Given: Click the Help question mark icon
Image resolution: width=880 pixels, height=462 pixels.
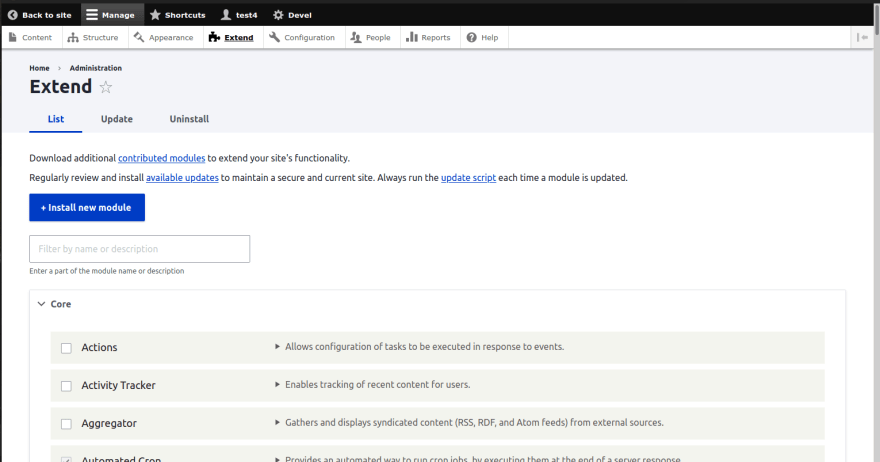Looking at the screenshot, I should coord(471,38).
